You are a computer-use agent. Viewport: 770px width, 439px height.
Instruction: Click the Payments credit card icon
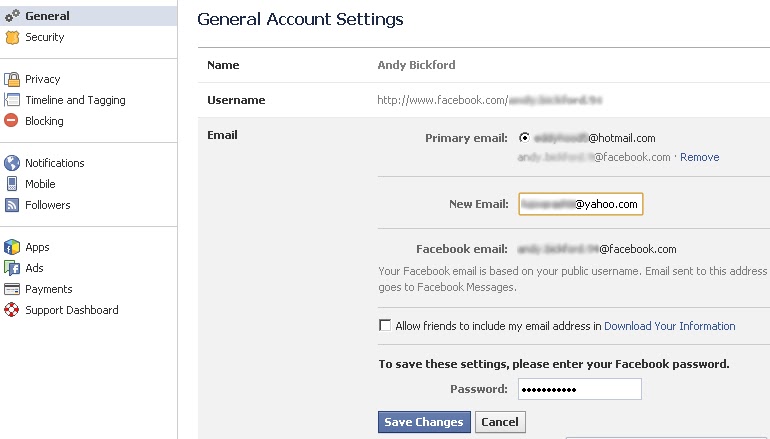12,289
